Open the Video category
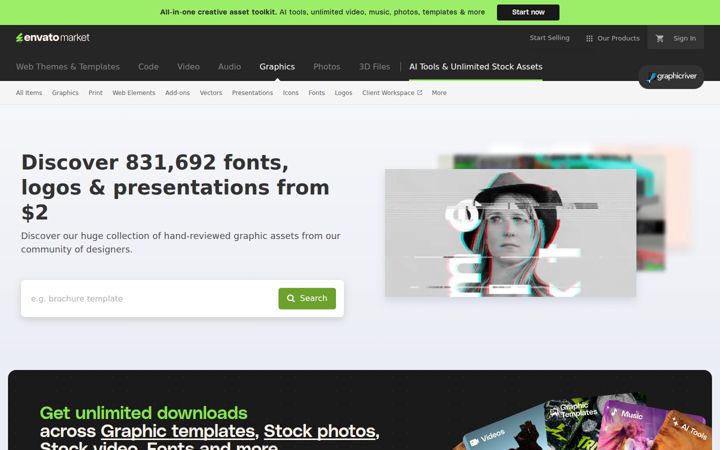Screen dimensions: 720x450 [x=188, y=67]
